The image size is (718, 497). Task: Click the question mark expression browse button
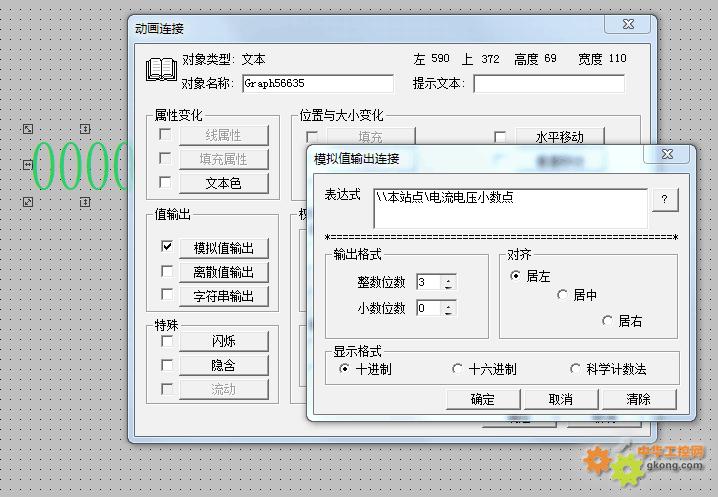[x=664, y=199]
